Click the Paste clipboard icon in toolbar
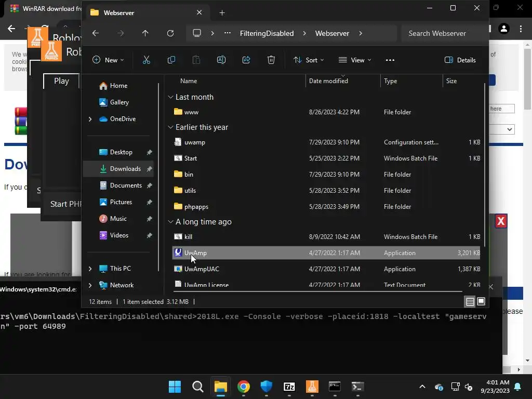The width and height of the screenshot is (532, 399). [196, 60]
